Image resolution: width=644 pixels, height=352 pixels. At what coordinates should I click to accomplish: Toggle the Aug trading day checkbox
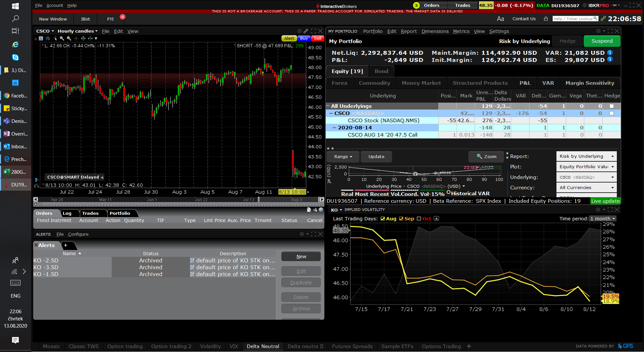tap(383, 219)
